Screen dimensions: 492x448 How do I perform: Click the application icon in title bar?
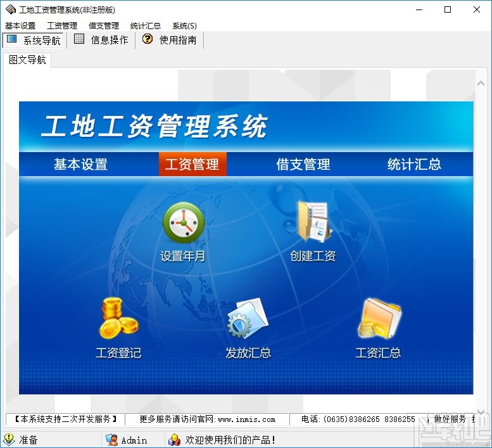(x=11, y=10)
